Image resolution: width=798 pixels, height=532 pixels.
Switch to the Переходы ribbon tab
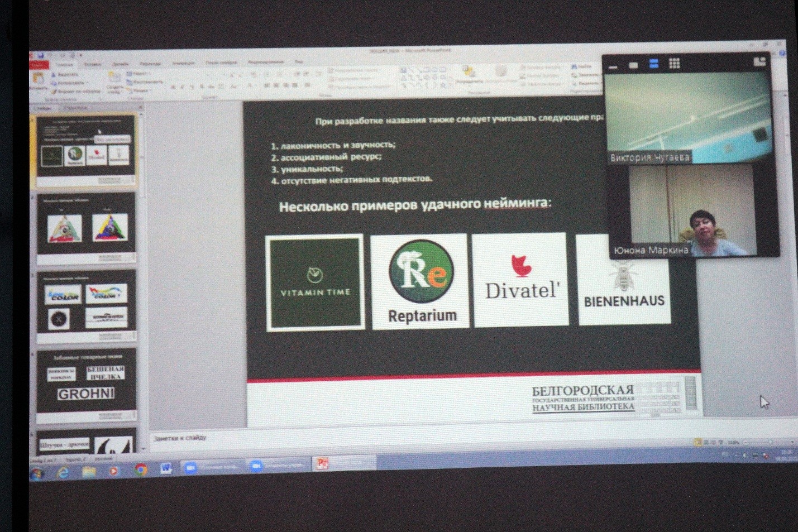click(150, 64)
